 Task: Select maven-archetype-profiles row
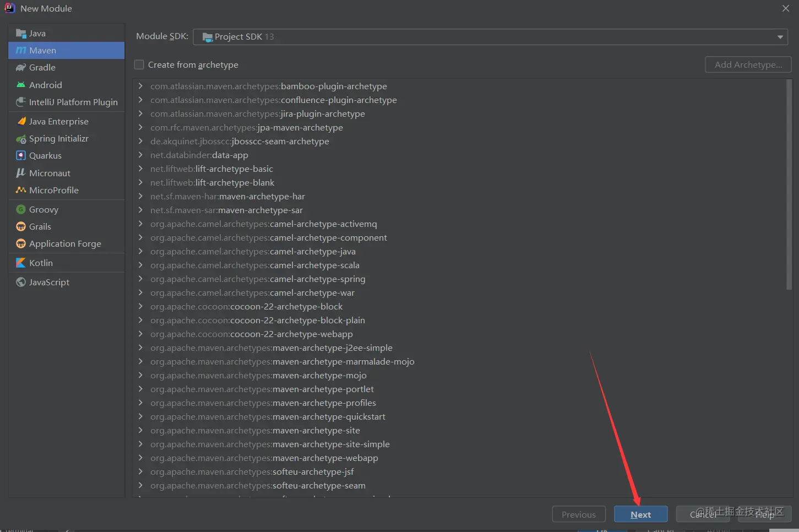click(460, 403)
